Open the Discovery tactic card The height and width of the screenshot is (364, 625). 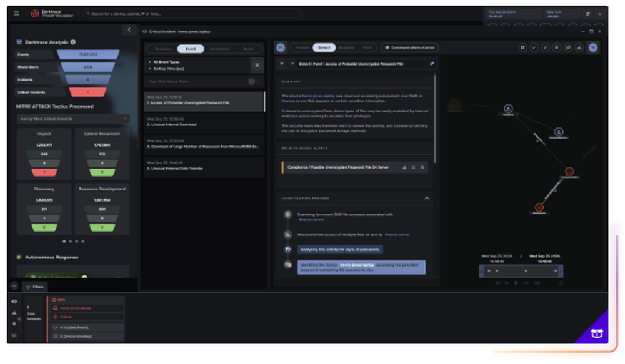[x=44, y=209]
